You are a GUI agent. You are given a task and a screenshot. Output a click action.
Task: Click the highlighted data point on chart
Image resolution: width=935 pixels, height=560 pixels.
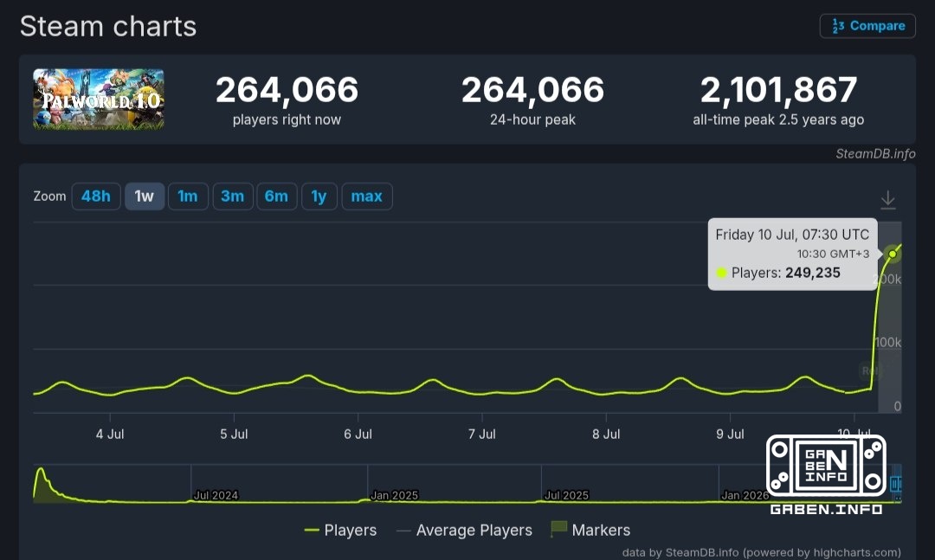point(892,254)
